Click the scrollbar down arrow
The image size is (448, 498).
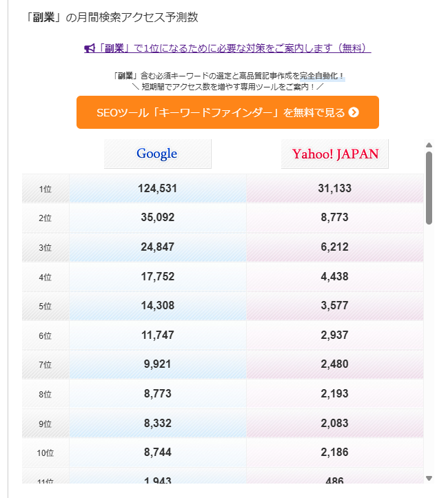point(429,478)
